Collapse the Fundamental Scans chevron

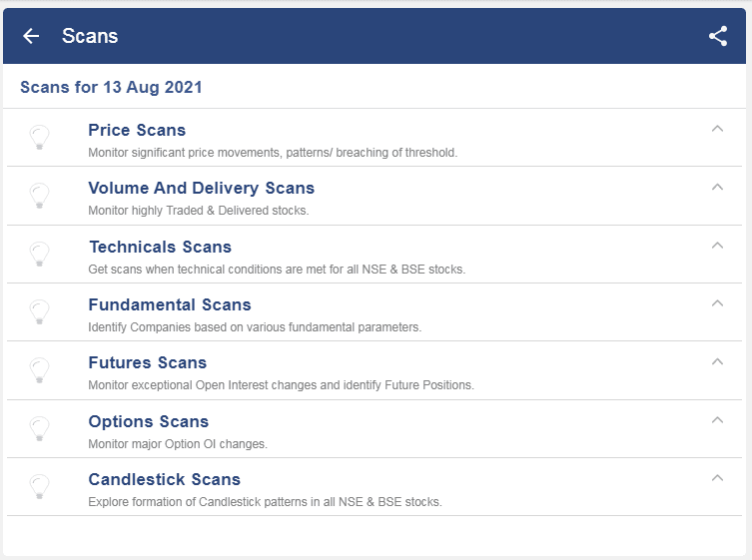717,303
